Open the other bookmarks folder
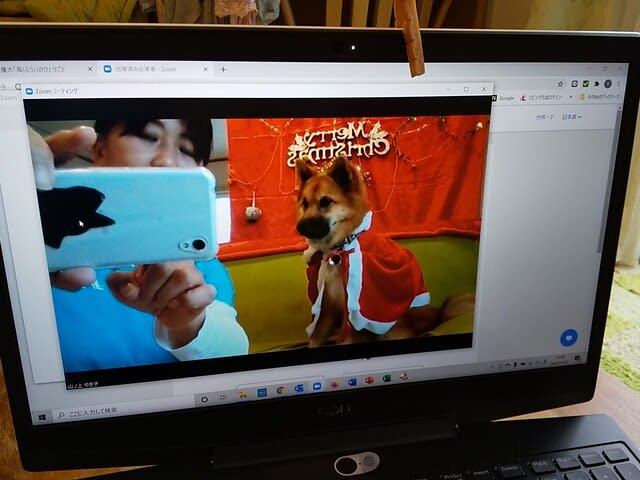 point(599,97)
